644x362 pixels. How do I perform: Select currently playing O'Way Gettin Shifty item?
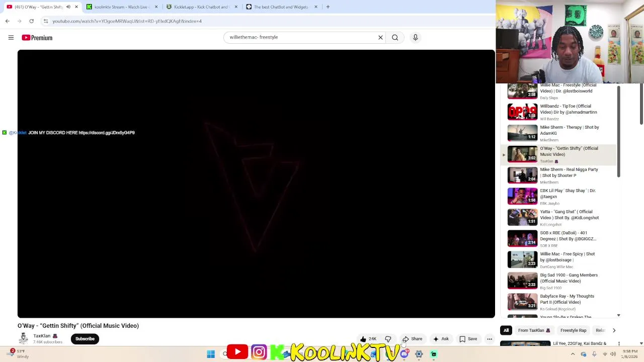coord(558,154)
